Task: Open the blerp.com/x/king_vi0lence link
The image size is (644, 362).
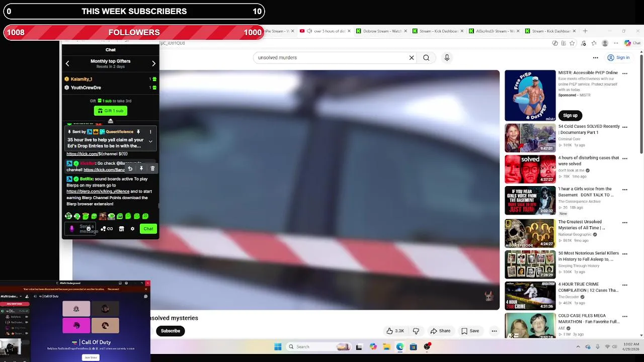Action: pos(98,192)
